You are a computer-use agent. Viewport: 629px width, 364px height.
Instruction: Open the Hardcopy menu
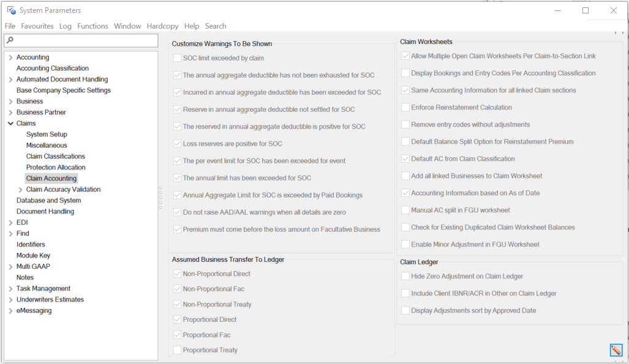162,26
